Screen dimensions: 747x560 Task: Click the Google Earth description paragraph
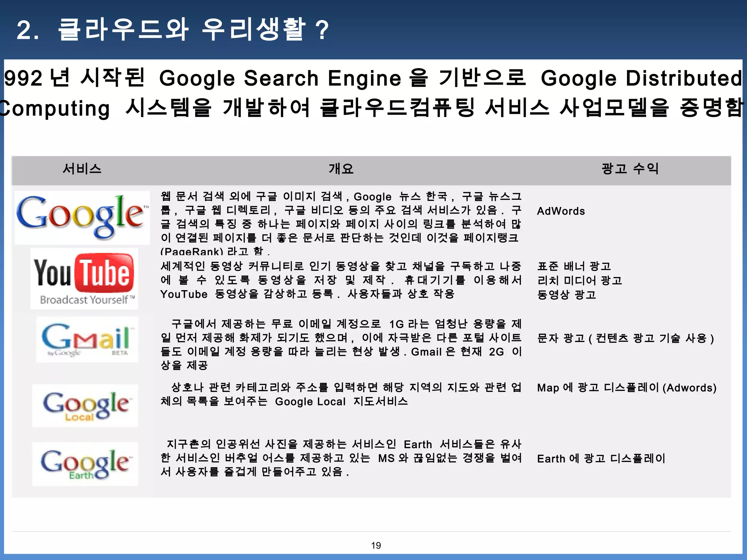point(341,458)
